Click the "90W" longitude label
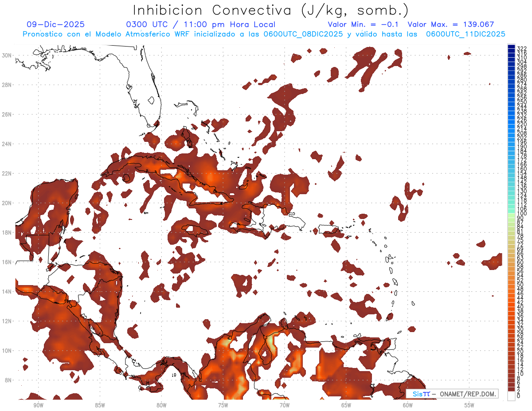The height and width of the screenshot is (411, 532). click(x=39, y=405)
